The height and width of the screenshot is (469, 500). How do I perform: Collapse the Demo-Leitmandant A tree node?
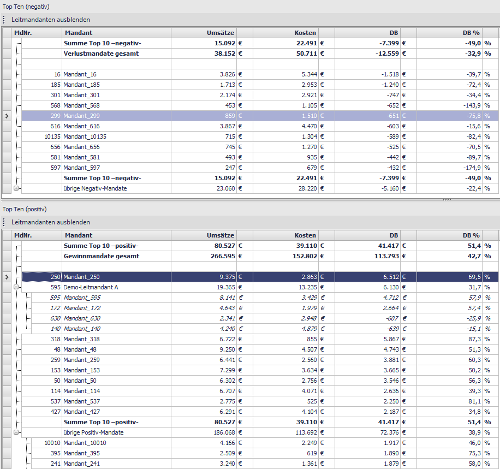(x=16, y=287)
